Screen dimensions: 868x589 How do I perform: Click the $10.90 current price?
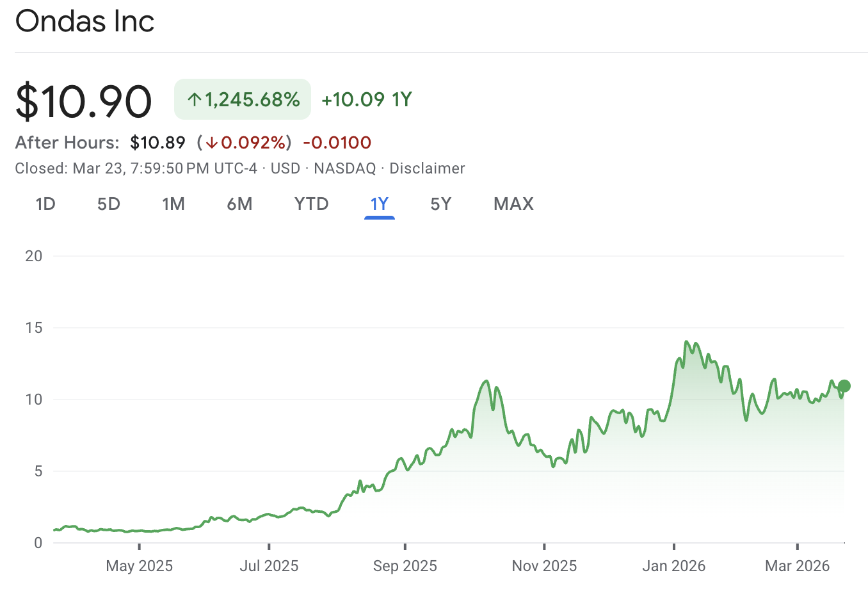point(84,101)
